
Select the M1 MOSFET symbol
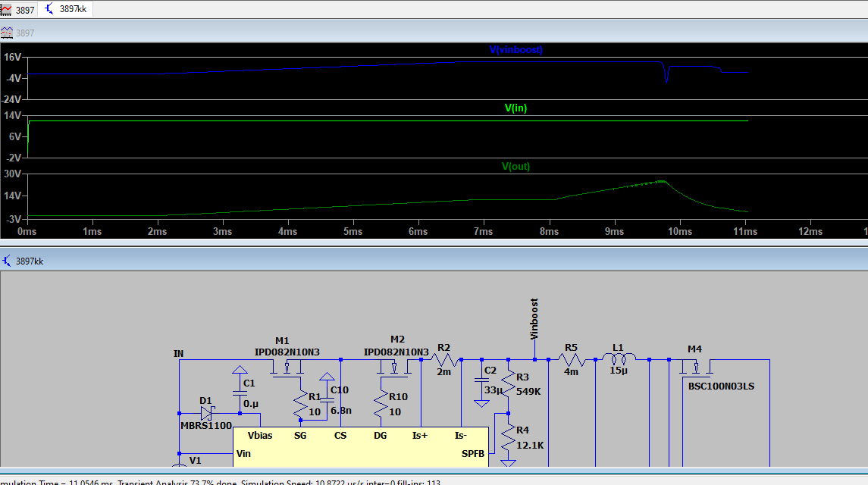click(x=287, y=368)
